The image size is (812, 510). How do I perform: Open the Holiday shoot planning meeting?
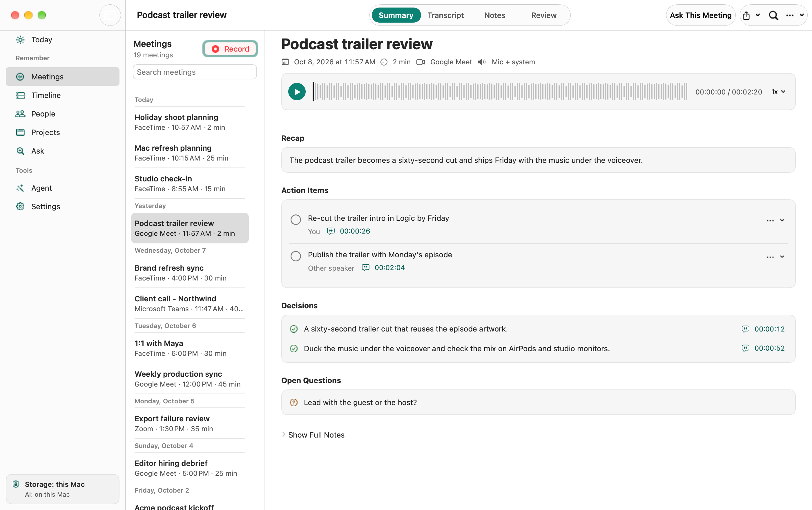(190, 122)
